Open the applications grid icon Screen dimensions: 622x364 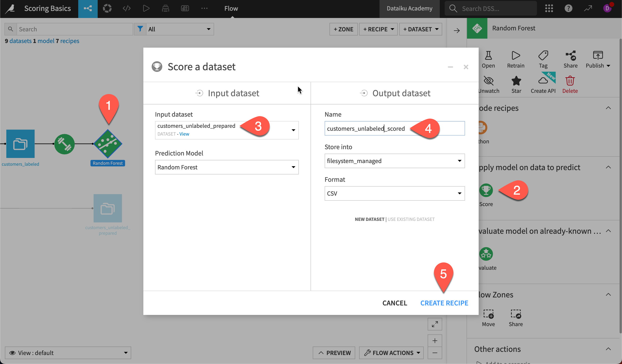549,9
